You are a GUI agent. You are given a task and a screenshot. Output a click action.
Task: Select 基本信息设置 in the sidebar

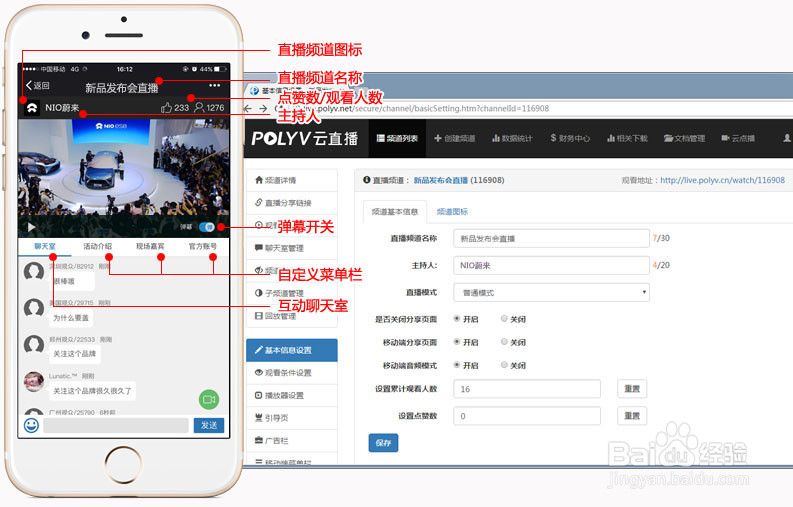pos(292,350)
